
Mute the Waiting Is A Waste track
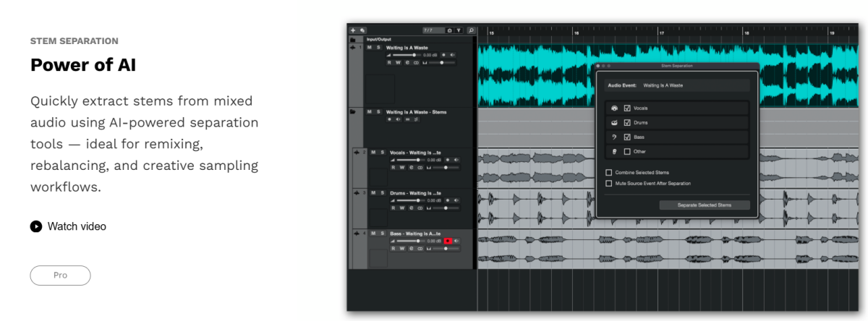click(369, 47)
